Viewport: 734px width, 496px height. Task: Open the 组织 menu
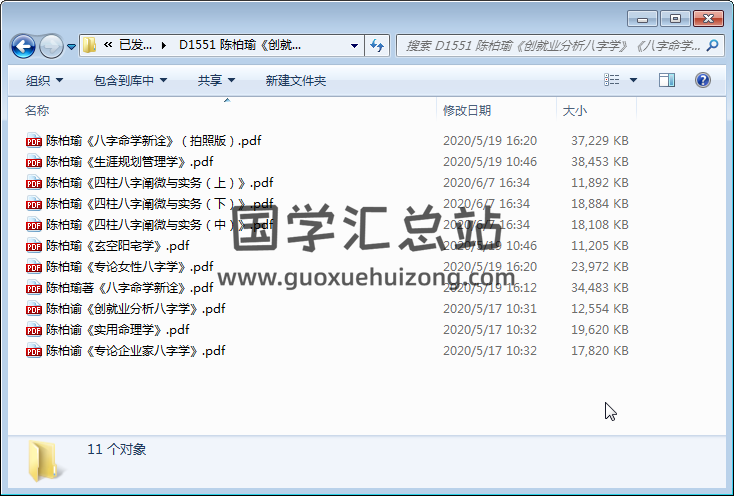(44, 80)
